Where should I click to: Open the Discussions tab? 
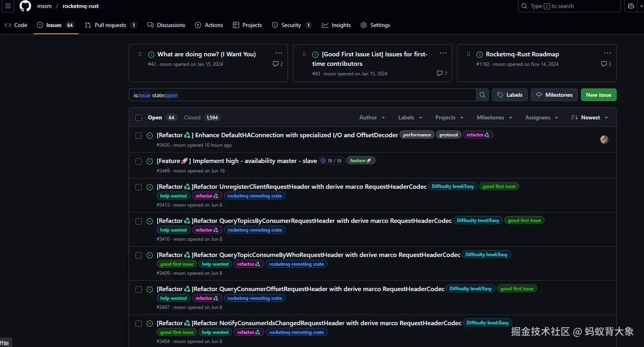[x=166, y=25]
